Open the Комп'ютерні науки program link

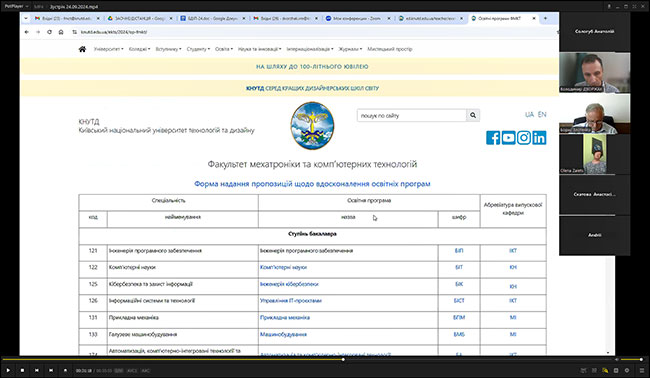[284, 267]
